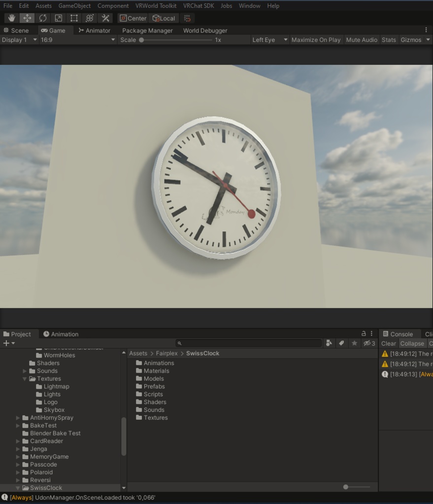This screenshot has width=433, height=504.
Task: Open the search-by-label tag filter
Action: tap(341, 343)
